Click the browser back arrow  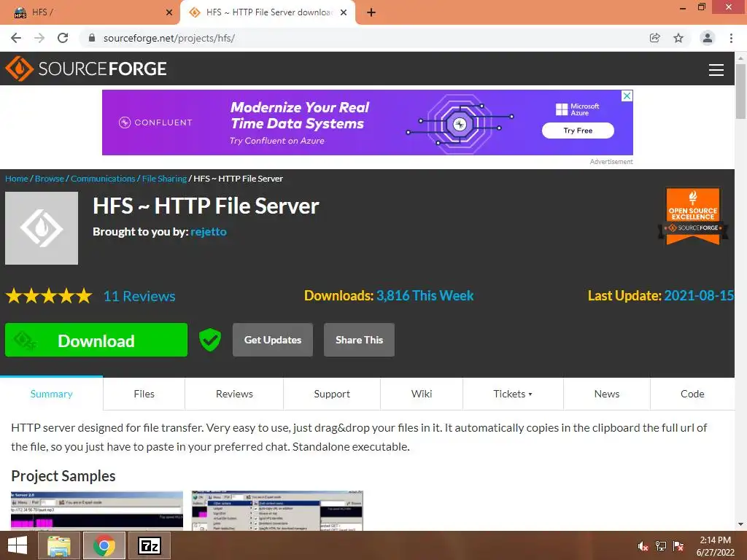coord(16,38)
